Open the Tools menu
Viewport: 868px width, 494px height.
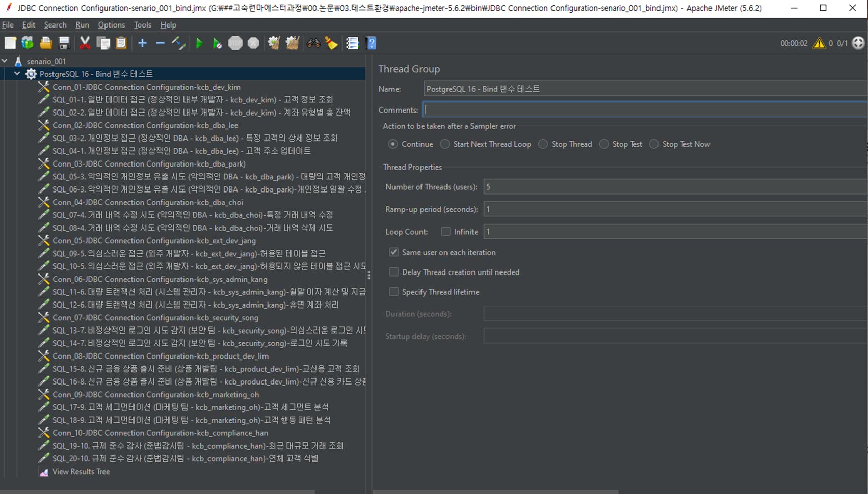coord(142,25)
